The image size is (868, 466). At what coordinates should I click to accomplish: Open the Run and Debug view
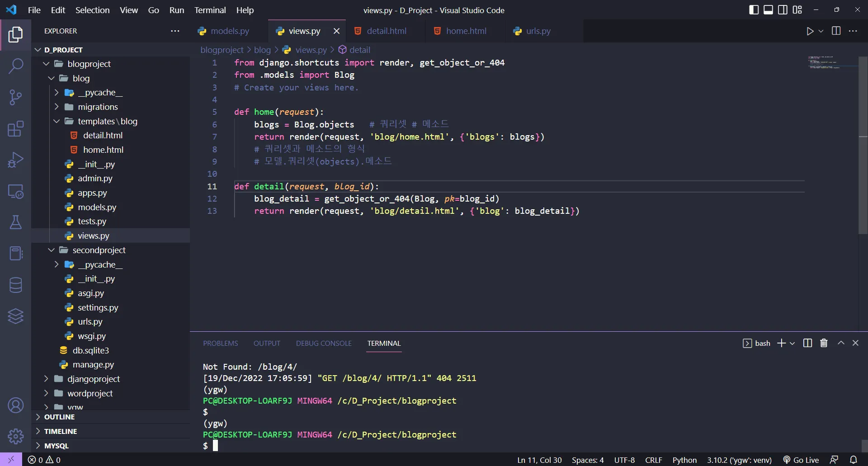(x=15, y=160)
